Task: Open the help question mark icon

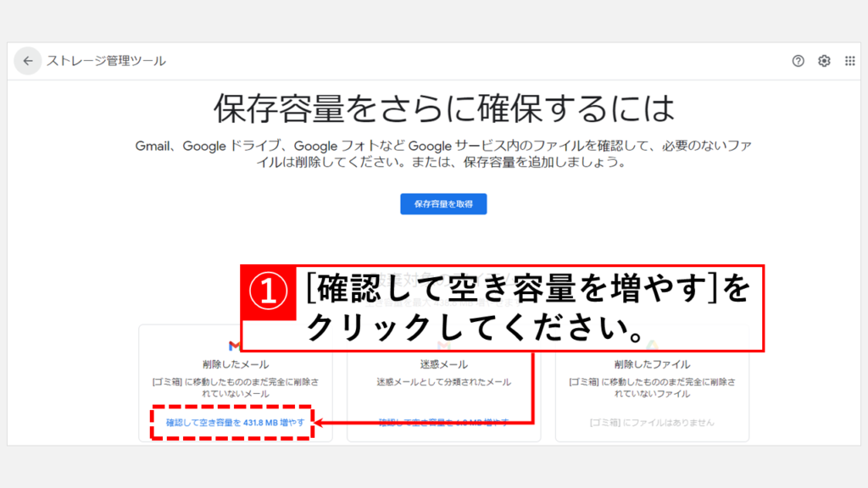Action: (798, 61)
